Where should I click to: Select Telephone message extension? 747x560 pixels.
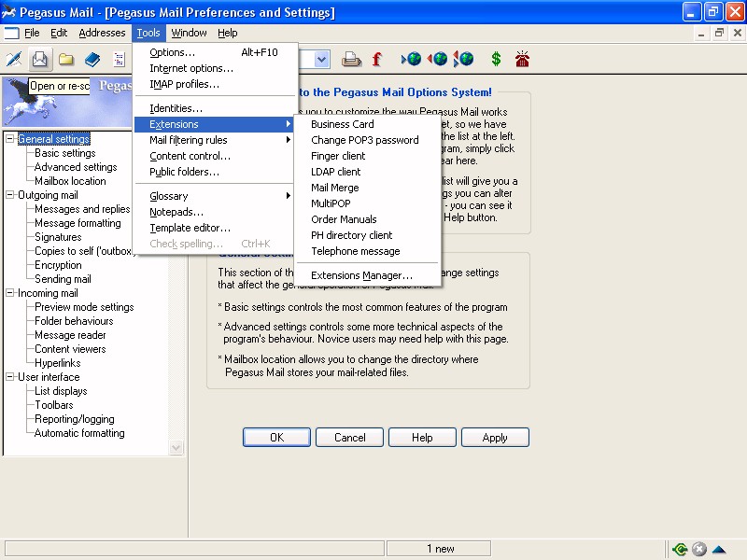coord(367,251)
